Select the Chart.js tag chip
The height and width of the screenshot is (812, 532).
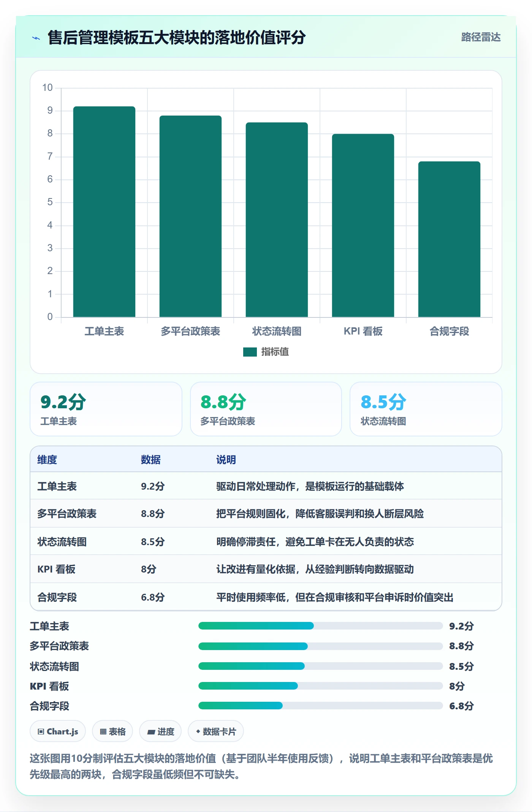tap(58, 731)
